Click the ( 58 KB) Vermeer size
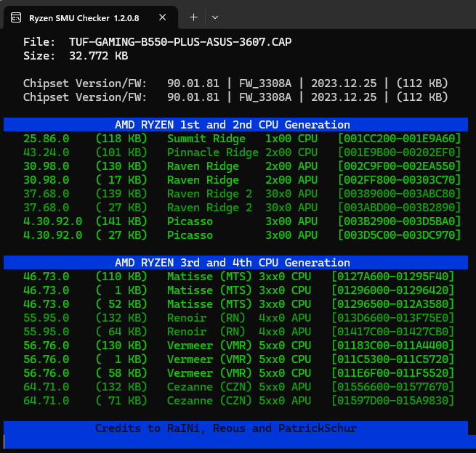This screenshot has width=476, height=453. [x=121, y=373]
